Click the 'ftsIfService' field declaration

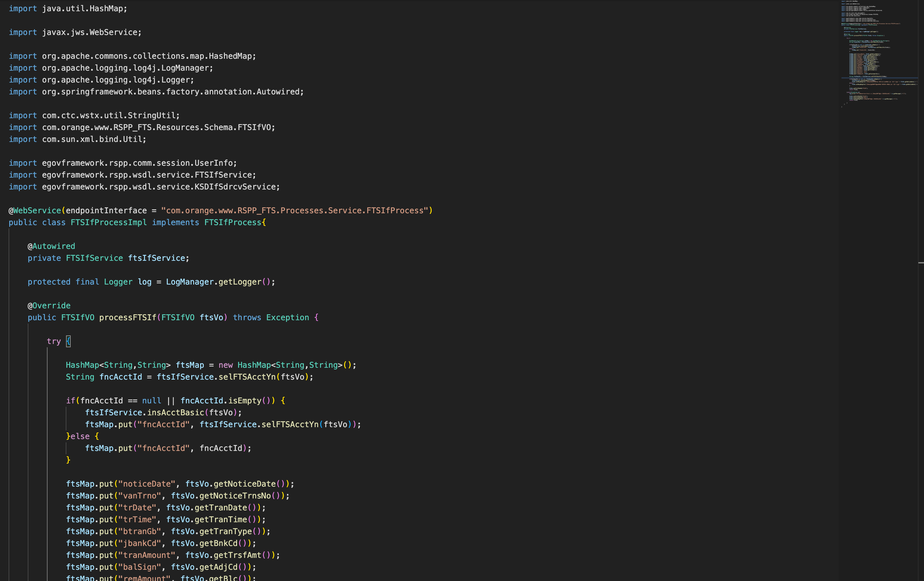[109, 258]
